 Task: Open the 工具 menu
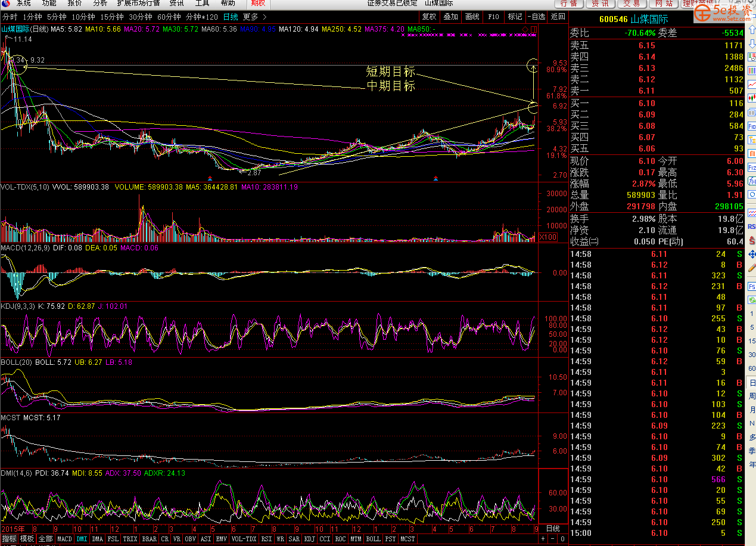[x=203, y=3]
